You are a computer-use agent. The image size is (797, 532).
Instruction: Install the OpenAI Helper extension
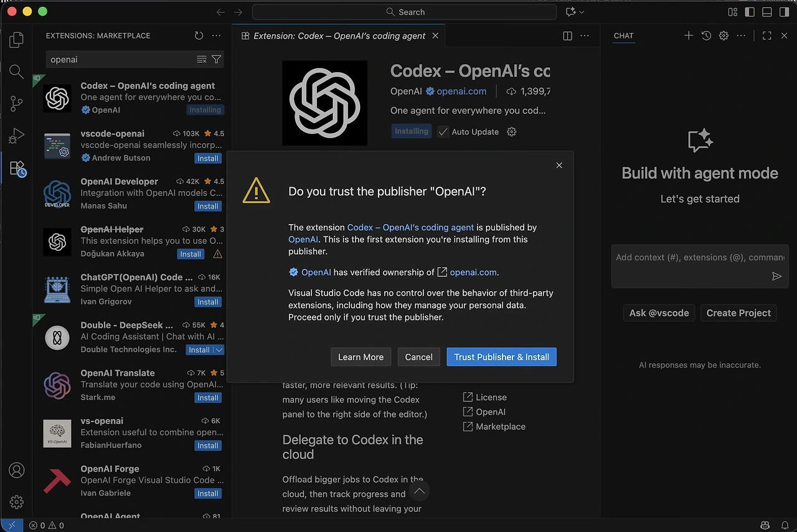pyautogui.click(x=190, y=254)
